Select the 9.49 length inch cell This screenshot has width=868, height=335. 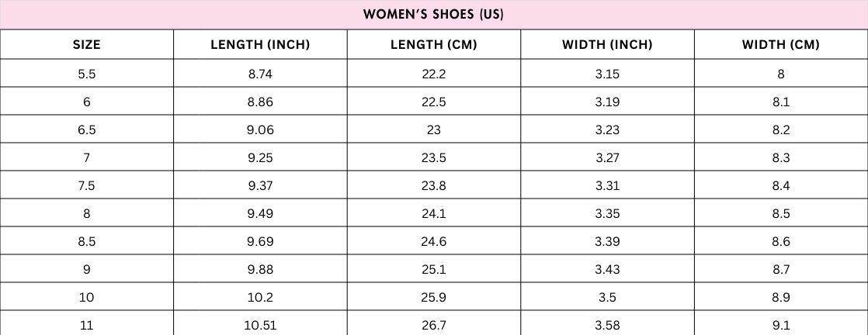(260, 214)
